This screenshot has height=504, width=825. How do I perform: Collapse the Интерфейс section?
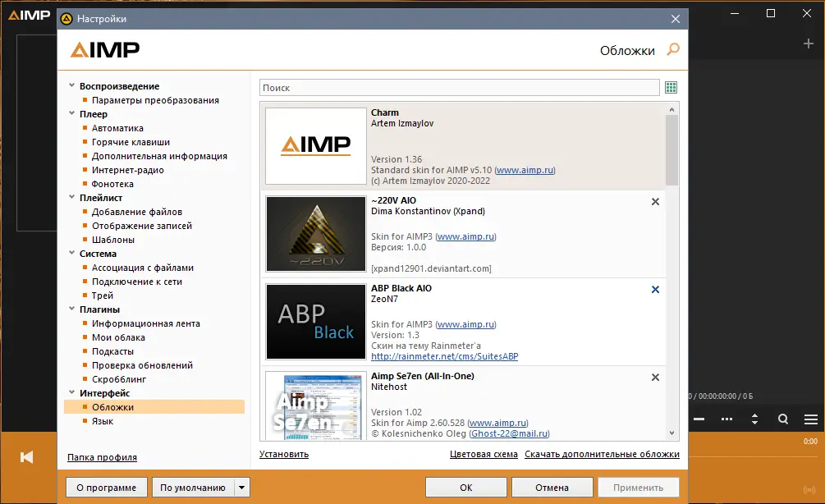(71, 392)
